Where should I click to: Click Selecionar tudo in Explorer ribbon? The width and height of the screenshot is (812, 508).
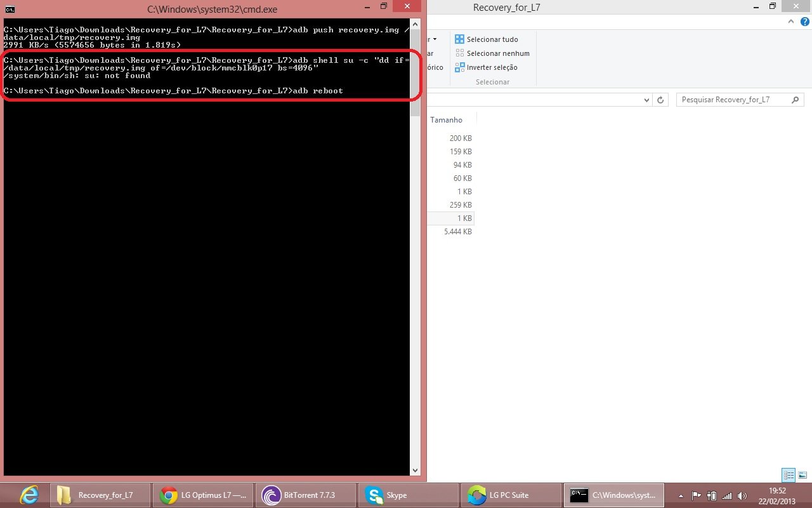tap(487, 39)
